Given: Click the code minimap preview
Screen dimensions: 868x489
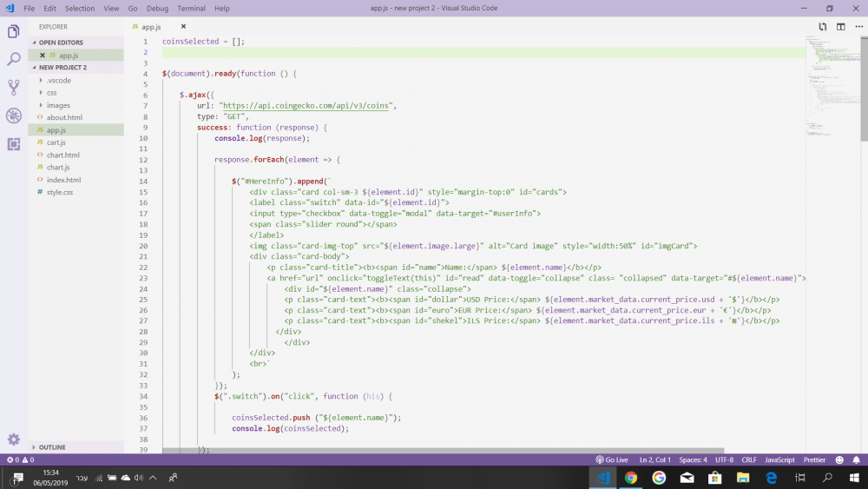Looking at the screenshot, I should 832,86.
